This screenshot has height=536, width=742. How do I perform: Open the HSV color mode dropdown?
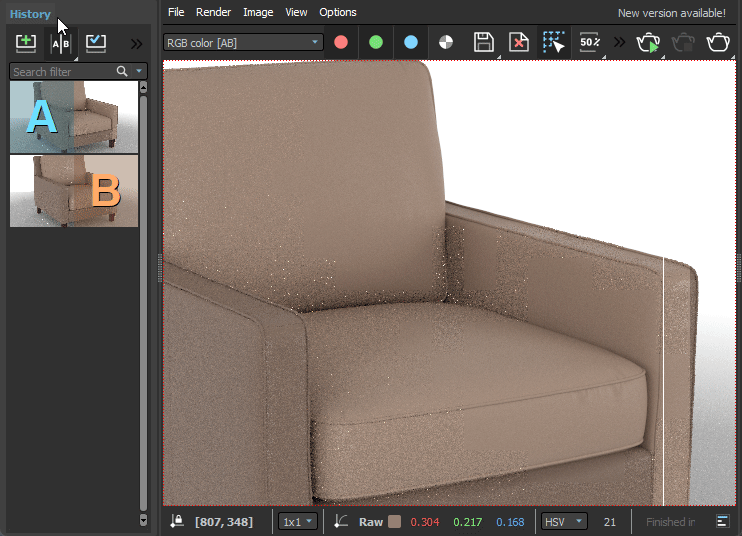tap(564, 521)
